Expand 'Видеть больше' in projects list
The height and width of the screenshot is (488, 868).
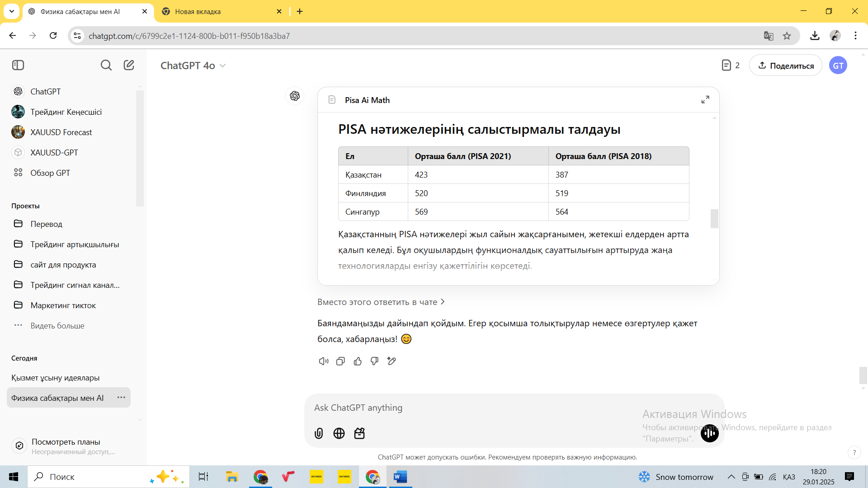pyautogui.click(x=57, y=325)
